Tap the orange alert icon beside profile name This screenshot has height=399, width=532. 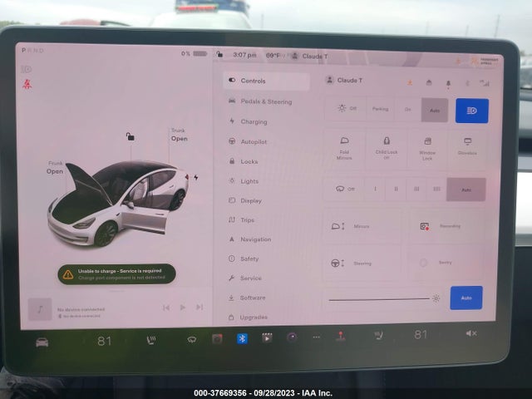point(410,82)
